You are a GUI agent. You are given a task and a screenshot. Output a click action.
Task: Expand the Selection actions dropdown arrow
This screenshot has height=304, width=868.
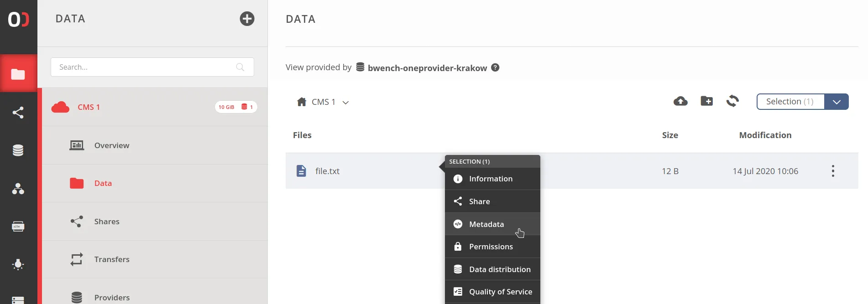point(837,101)
